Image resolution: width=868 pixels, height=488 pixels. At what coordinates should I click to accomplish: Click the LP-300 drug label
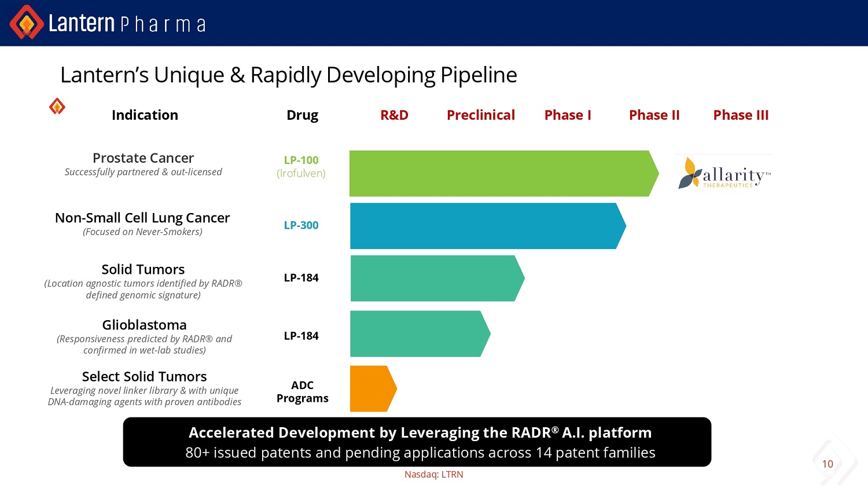click(301, 225)
